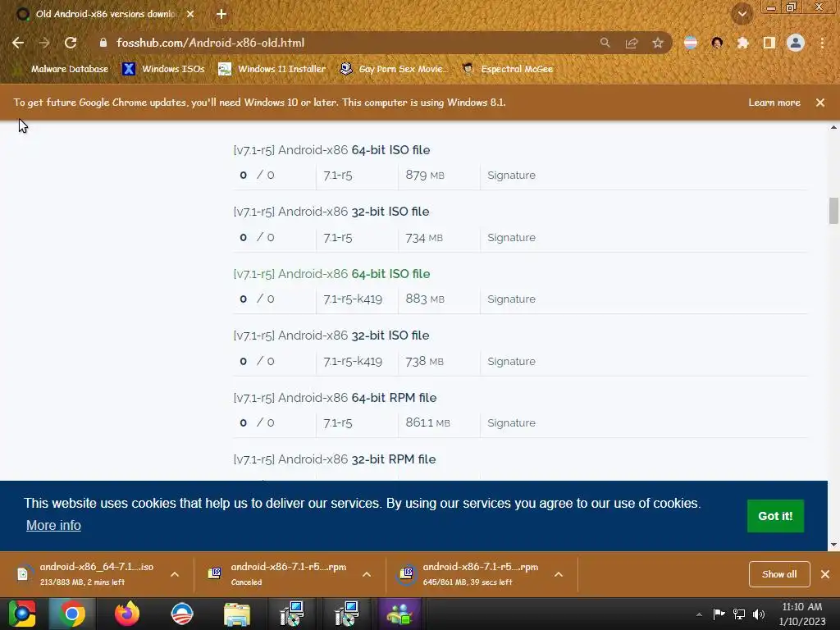The height and width of the screenshot is (630, 840).
Task: Click the scrollbar up arrow
Action: (x=833, y=127)
